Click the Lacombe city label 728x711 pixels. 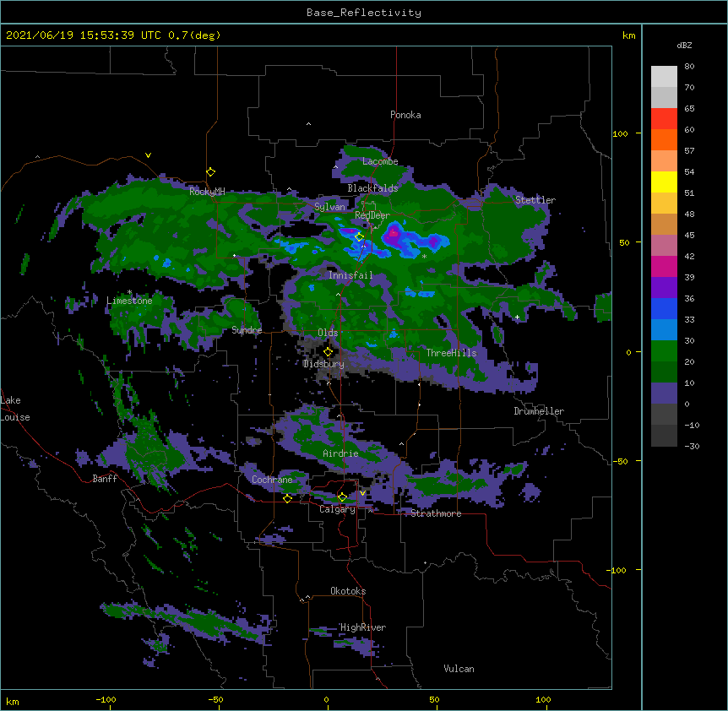(380, 161)
